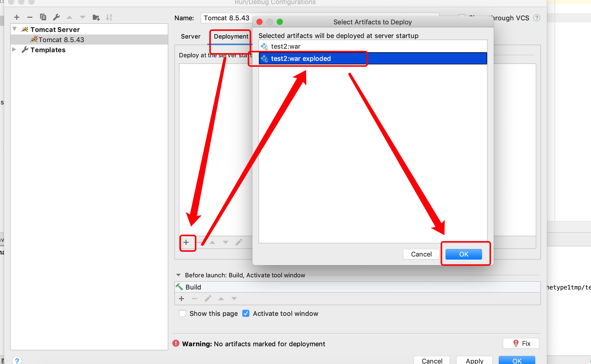Confirm selection by clicking OK button

(x=463, y=254)
